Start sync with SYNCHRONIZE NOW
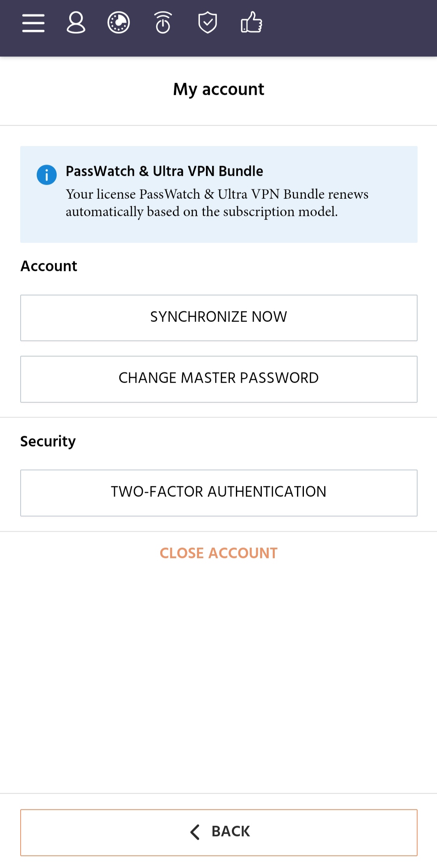This screenshot has height=868, width=437. point(219,318)
